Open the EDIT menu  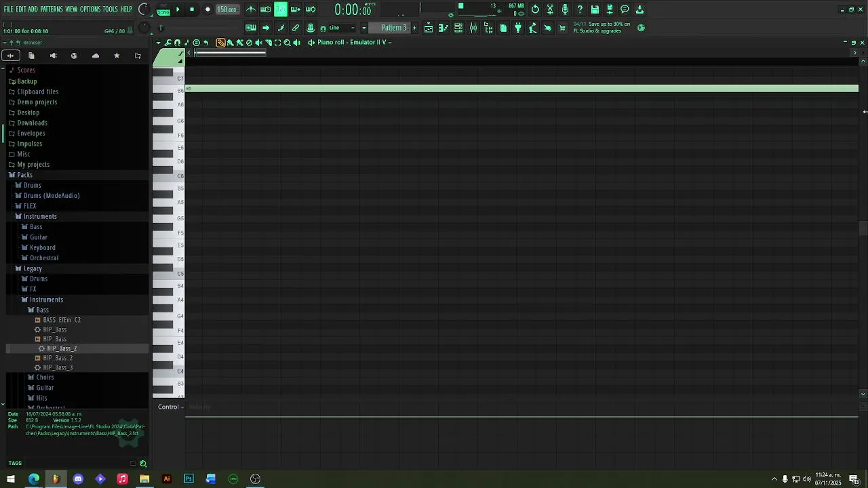tap(21, 9)
